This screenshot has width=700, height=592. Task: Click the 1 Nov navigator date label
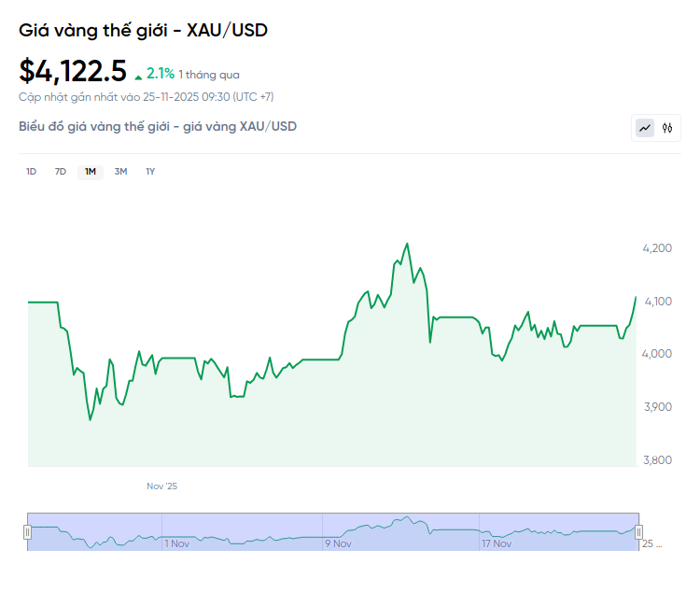(x=176, y=543)
